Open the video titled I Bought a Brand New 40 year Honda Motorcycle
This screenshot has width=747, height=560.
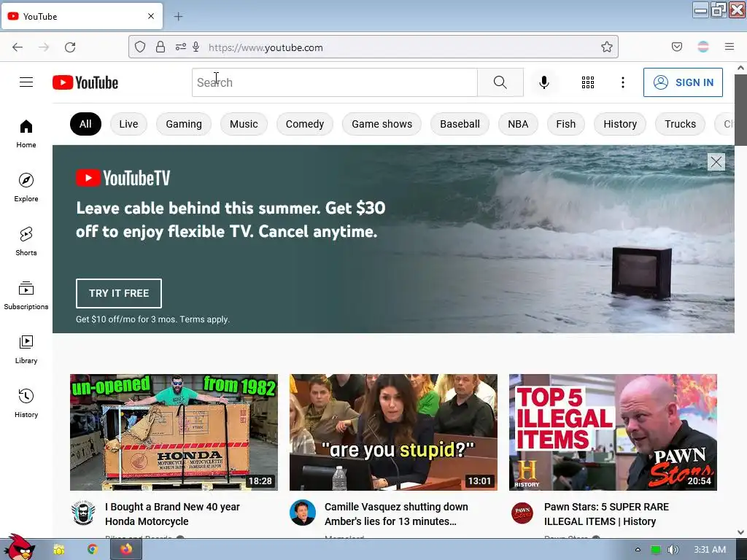point(172,514)
